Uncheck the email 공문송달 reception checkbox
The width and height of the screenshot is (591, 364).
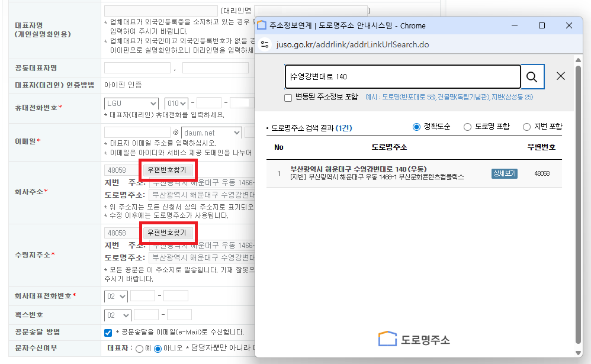(108, 333)
